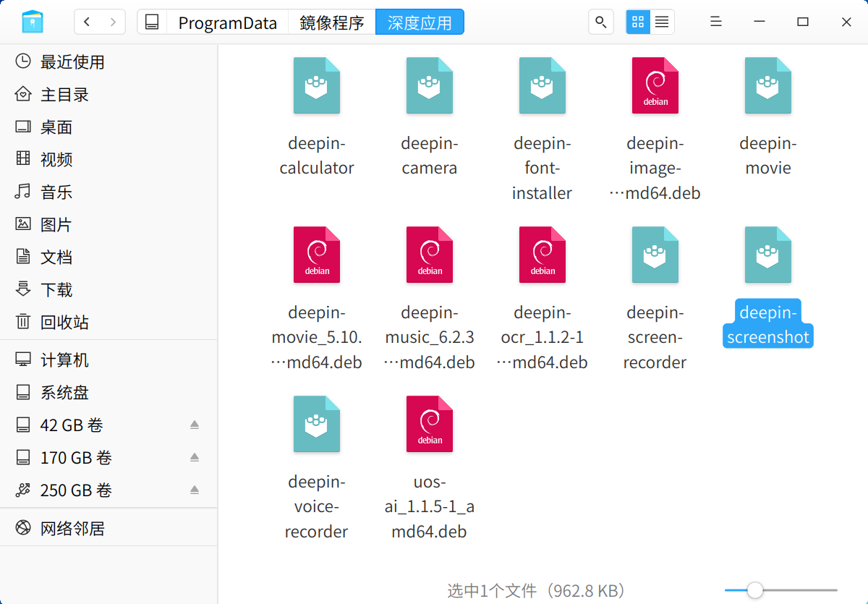Click the deepin-calculator filename text
Image resolution: width=868 pixels, height=604 pixels.
[x=317, y=156]
